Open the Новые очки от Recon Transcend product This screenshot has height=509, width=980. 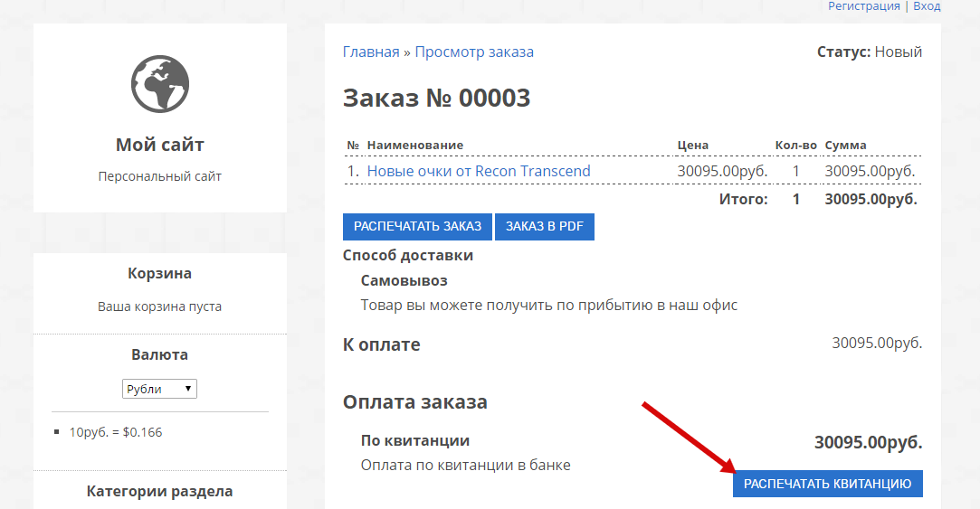click(478, 171)
